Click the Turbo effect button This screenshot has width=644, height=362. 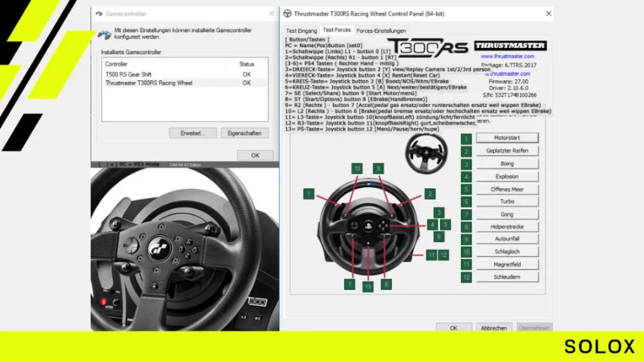[507, 202]
